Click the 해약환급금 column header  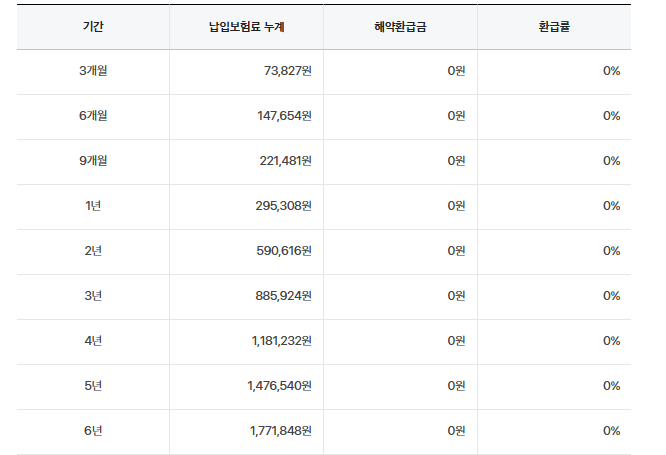click(x=400, y=27)
